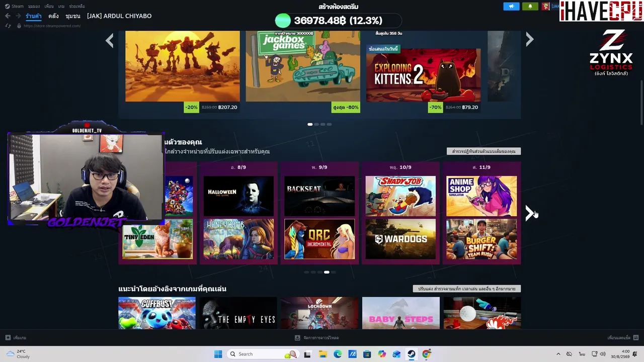The height and width of the screenshot is (362, 644).
Task: Open the Lockdown recommended game
Action: [x=319, y=313]
